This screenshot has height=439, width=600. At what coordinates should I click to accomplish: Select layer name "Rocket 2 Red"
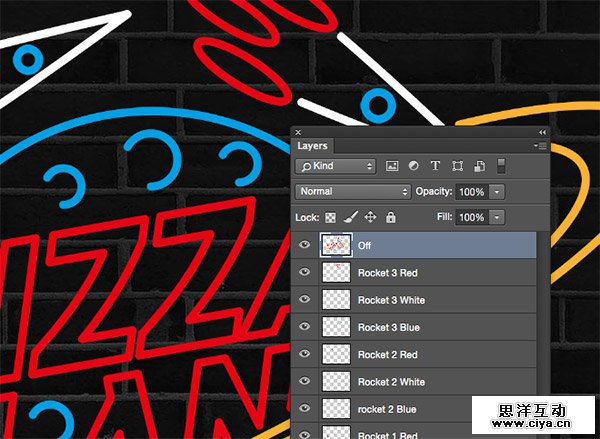coord(388,355)
